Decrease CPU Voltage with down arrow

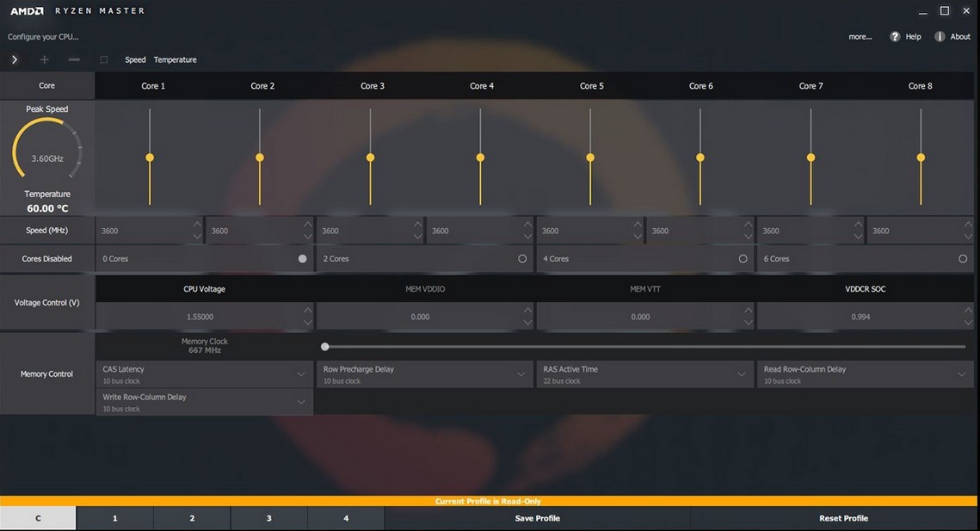(308, 323)
